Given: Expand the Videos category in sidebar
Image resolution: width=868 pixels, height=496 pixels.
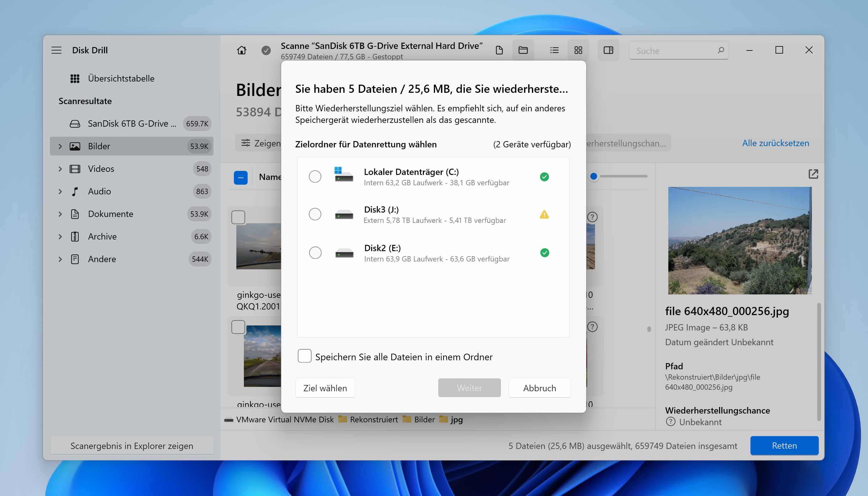Looking at the screenshot, I should tap(59, 169).
